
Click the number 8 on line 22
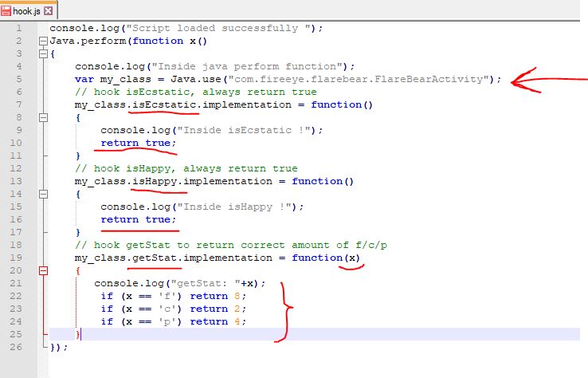coord(237,296)
